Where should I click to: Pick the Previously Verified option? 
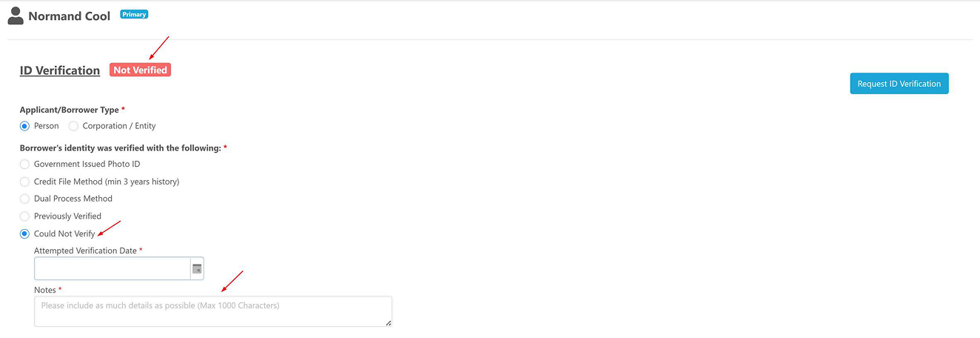point(24,216)
